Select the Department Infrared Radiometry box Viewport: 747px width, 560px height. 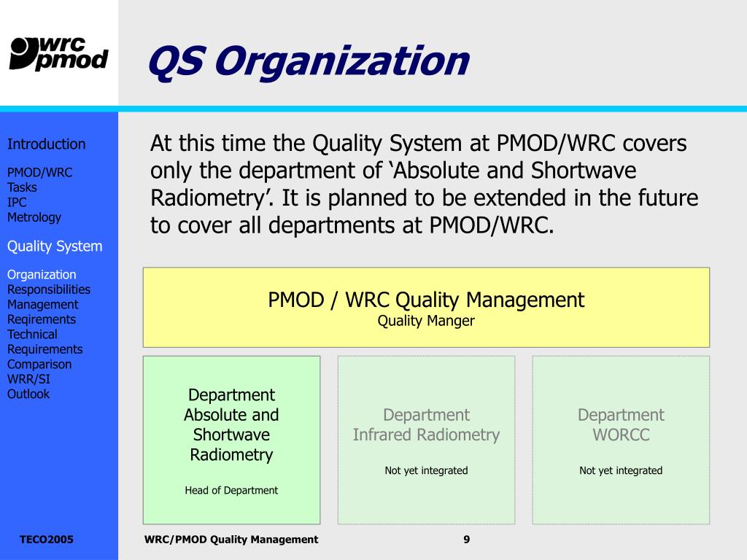426,440
